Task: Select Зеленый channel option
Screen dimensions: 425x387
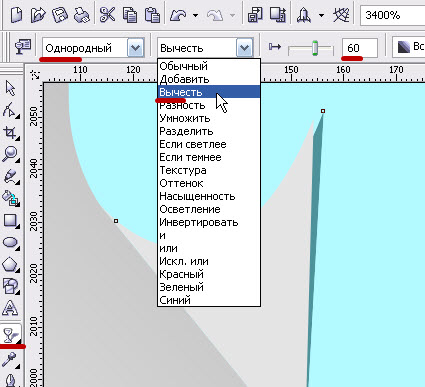Action: (x=209, y=287)
